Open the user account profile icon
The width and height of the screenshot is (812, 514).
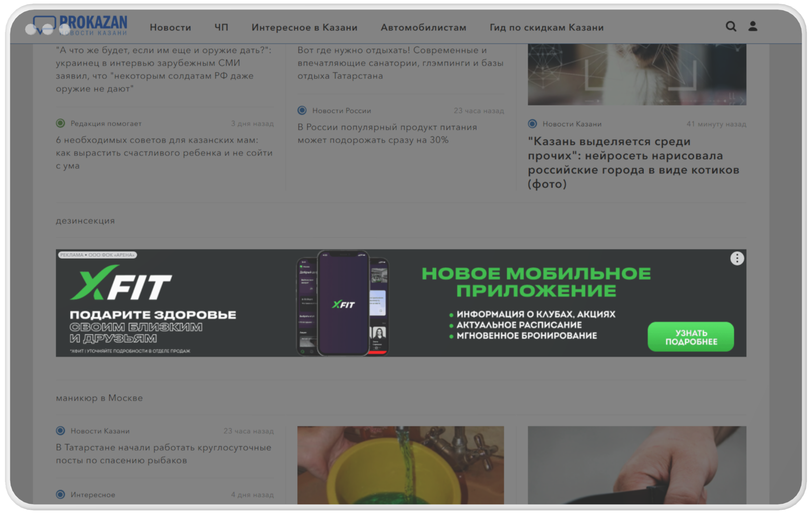(x=753, y=26)
